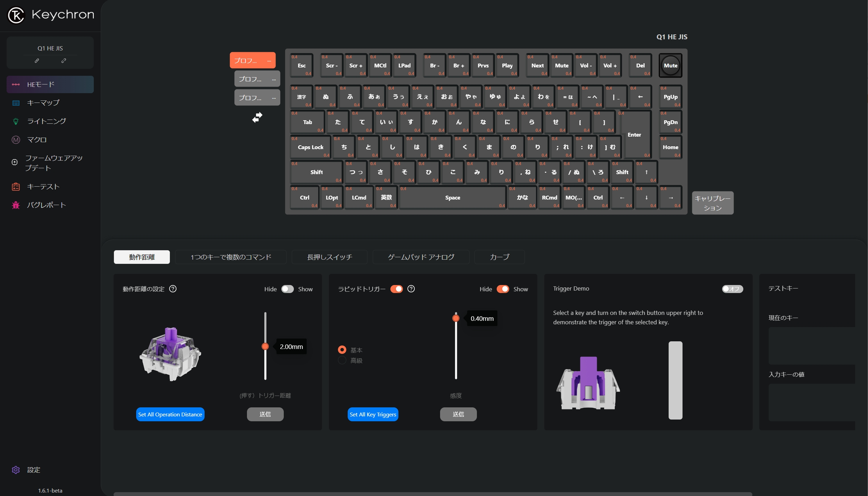The image size is (868, 496).
Task: Click 送信 button under 感度
Action: coord(458,414)
